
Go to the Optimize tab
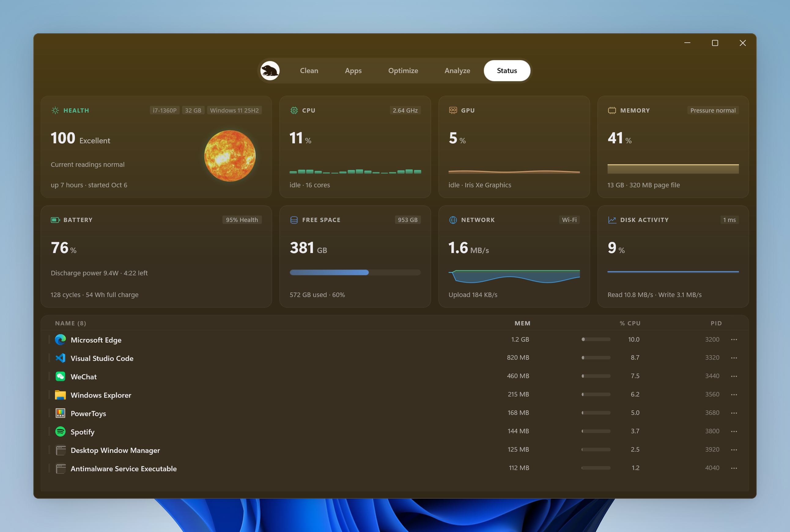coord(403,71)
